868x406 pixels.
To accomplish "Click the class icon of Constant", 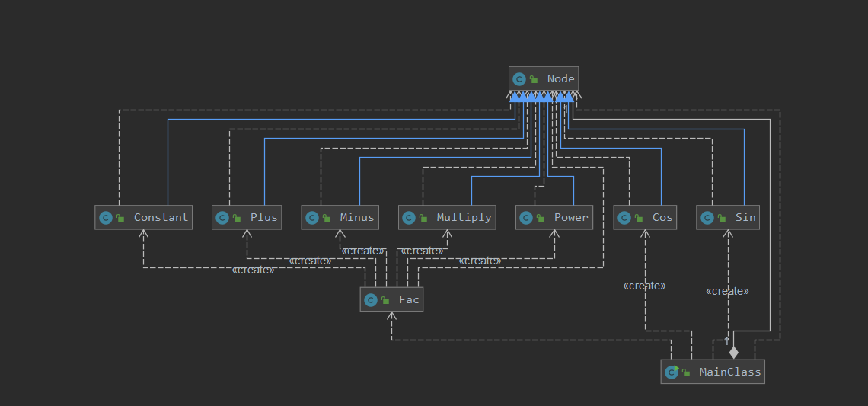I will pyautogui.click(x=106, y=218).
